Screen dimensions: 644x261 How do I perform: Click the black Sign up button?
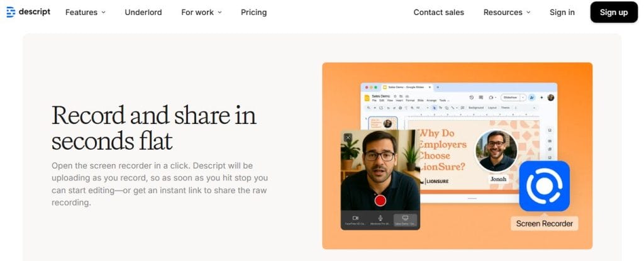click(614, 13)
